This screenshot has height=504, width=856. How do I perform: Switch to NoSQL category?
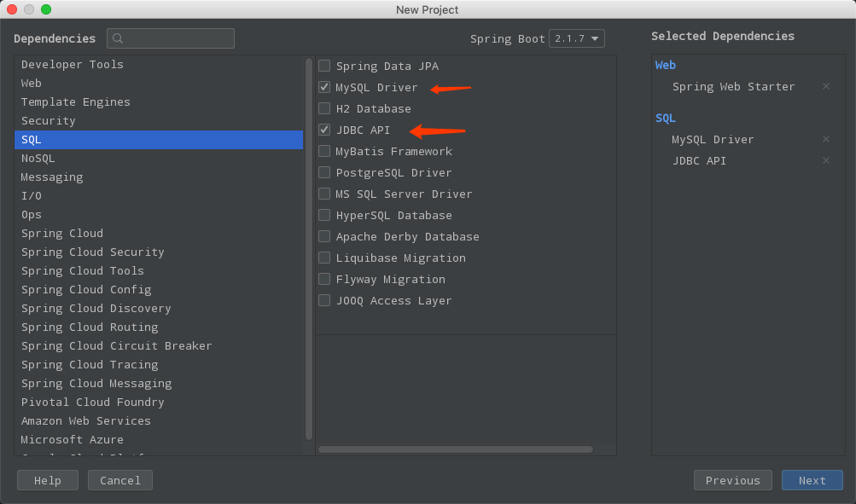coord(159,158)
